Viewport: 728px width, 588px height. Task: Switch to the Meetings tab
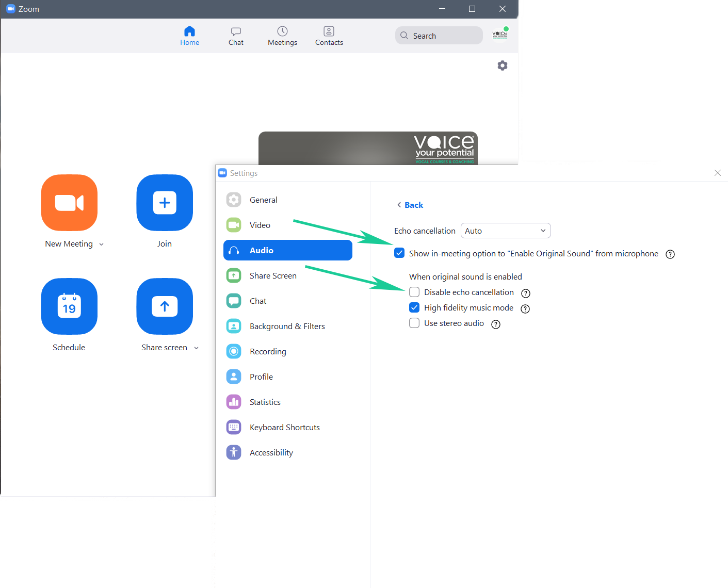pos(282,36)
